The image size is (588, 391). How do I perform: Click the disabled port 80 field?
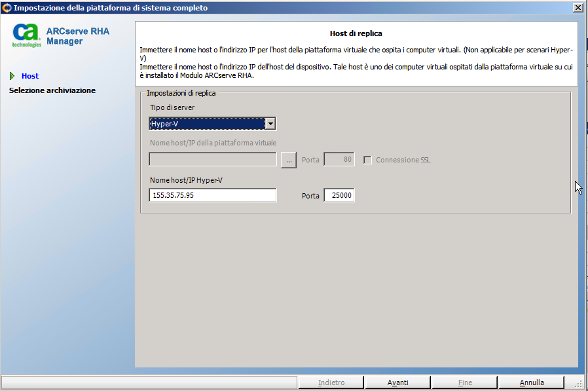pyautogui.click(x=339, y=159)
